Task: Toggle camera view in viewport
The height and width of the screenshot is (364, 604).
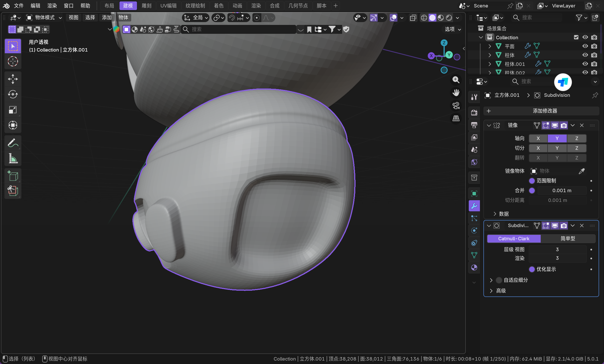Action: click(x=456, y=106)
